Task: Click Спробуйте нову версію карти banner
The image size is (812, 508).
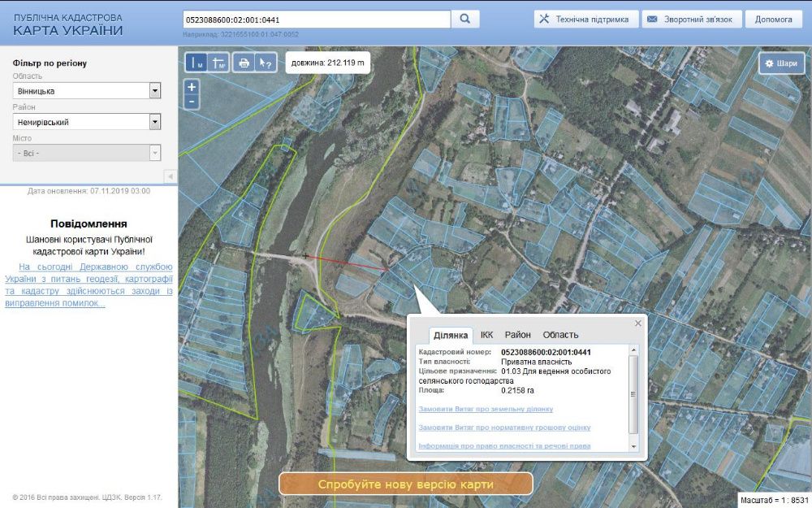Action: (405, 484)
